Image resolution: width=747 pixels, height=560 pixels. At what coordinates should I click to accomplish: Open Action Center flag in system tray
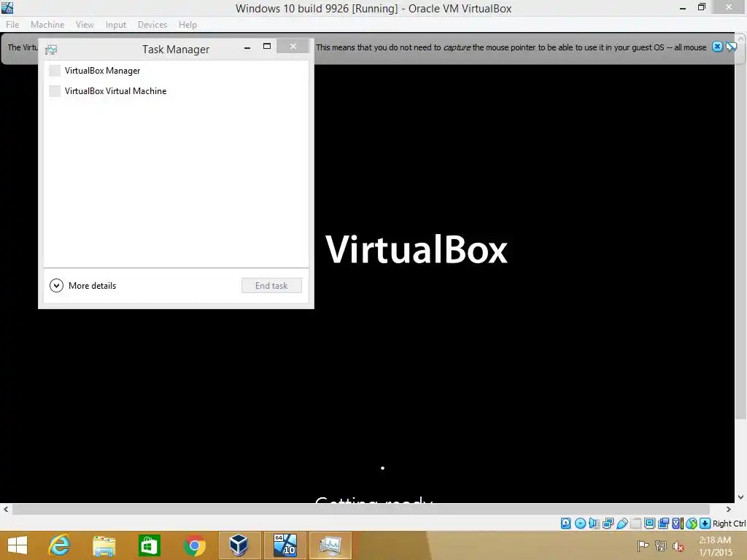(x=643, y=545)
